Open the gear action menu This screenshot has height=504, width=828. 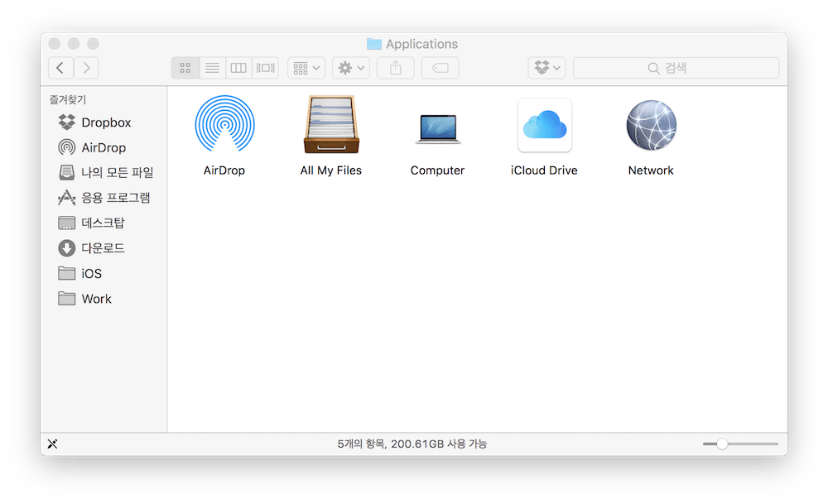point(351,68)
